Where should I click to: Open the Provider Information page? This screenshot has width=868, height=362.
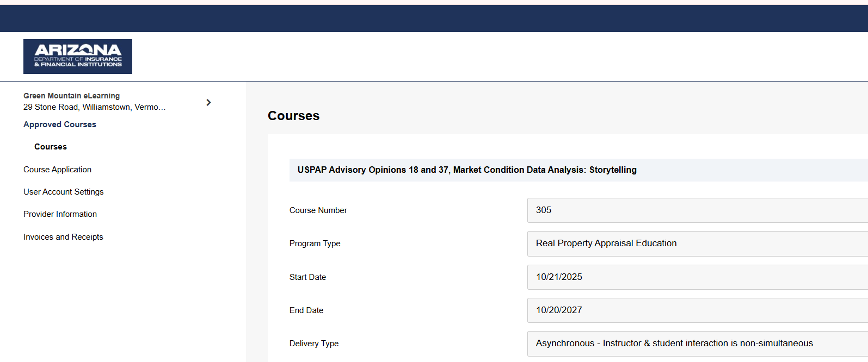coord(60,214)
